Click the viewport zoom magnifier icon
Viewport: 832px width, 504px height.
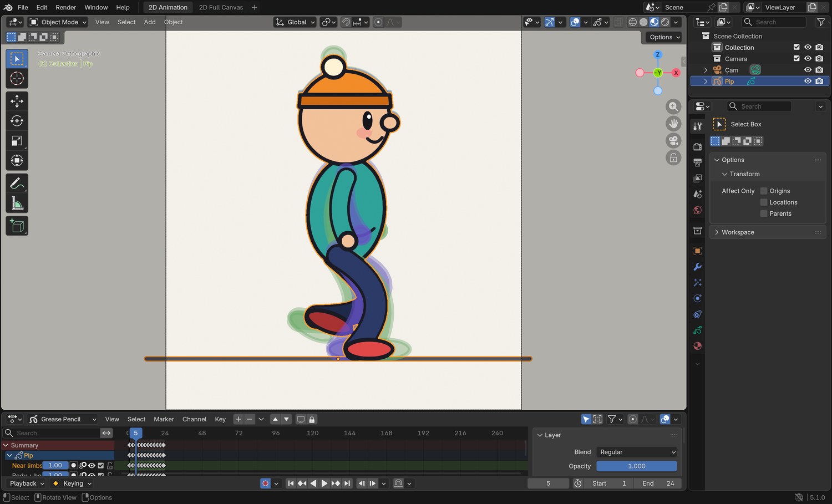(673, 106)
